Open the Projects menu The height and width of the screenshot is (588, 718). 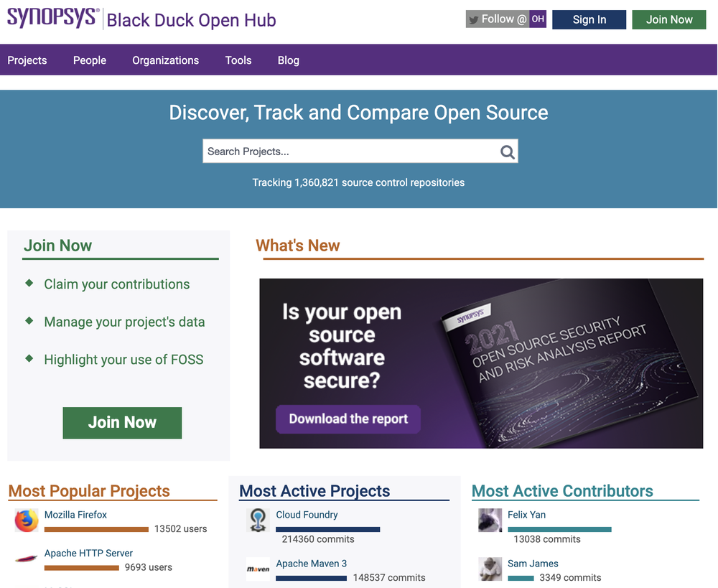pyautogui.click(x=27, y=60)
